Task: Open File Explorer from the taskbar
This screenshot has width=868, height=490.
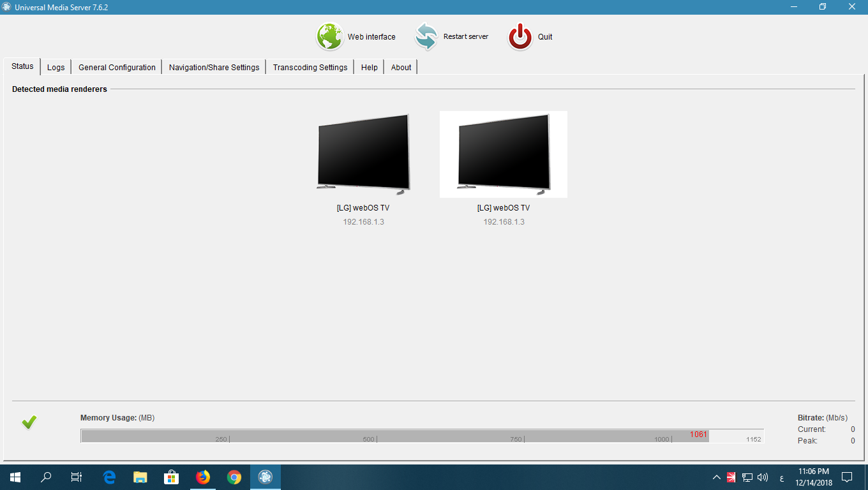Action: [x=140, y=477]
